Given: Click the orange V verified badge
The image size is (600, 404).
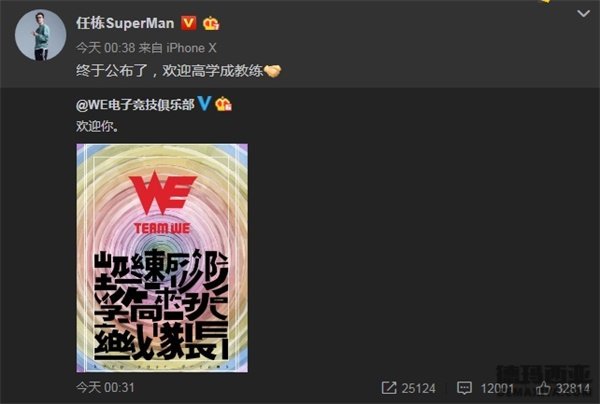Looking at the screenshot, I should pyautogui.click(x=188, y=23).
